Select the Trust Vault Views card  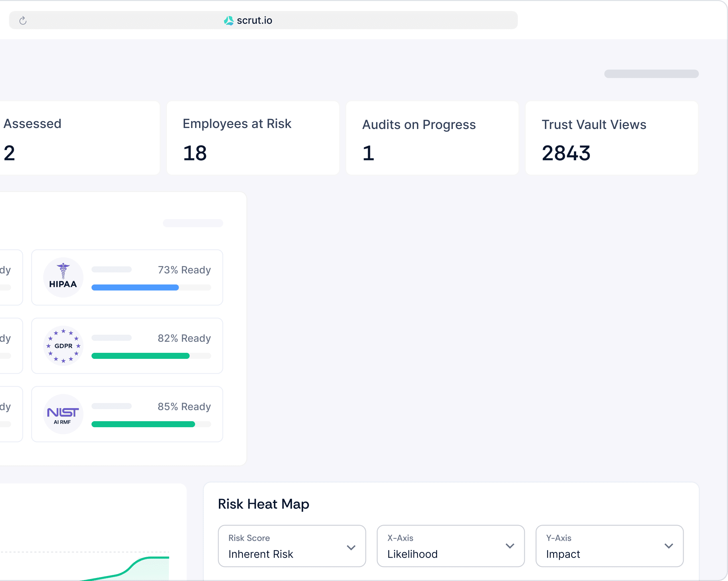611,138
